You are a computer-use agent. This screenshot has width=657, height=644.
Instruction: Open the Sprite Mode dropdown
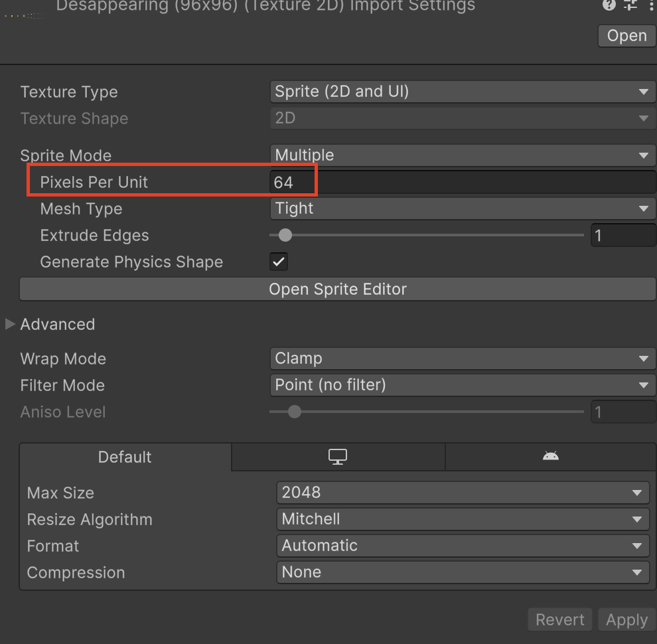(x=462, y=155)
